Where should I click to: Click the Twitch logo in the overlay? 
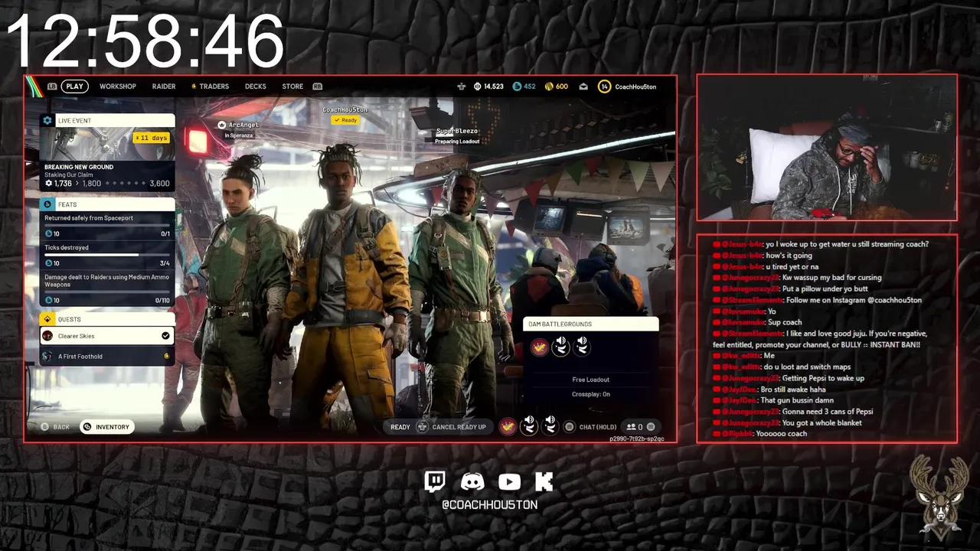tap(435, 481)
